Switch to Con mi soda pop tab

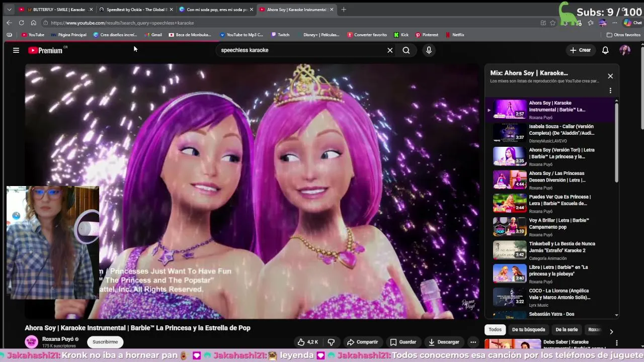click(216, 10)
